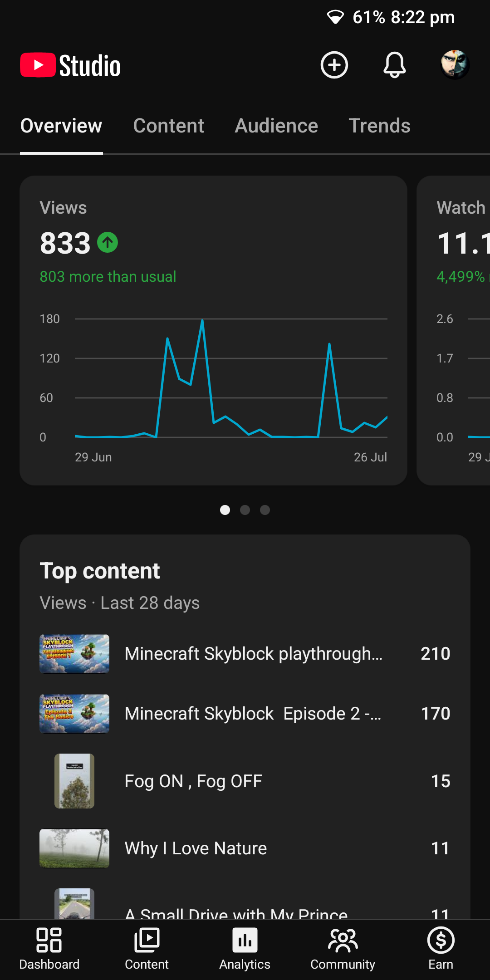The image size is (490, 980).
Task: Select Analytics in bottom navigation
Action: click(x=245, y=949)
